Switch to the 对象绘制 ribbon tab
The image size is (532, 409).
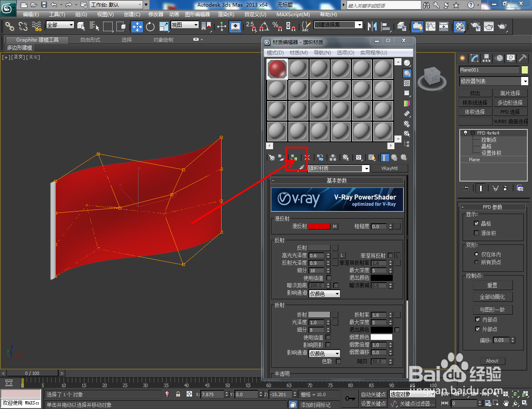(163, 40)
